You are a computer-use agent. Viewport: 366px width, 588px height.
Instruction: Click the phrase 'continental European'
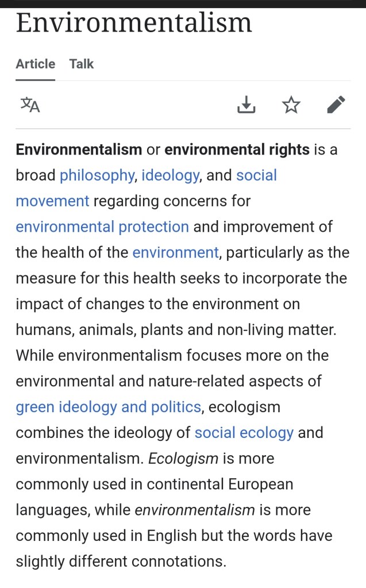[220, 484]
